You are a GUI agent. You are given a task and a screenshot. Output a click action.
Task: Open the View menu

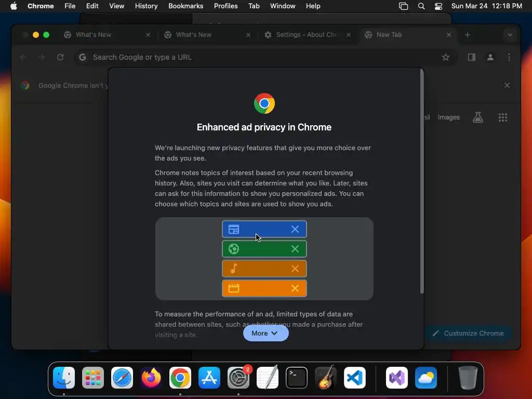(116, 6)
